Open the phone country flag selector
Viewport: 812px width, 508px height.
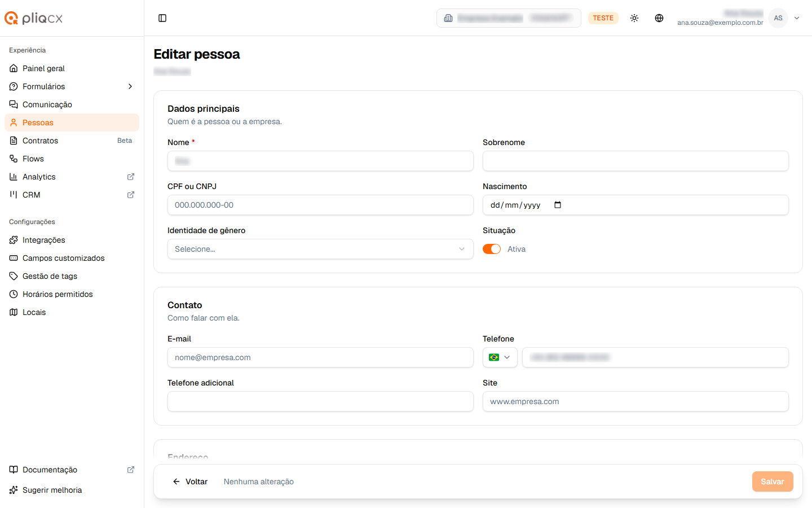pyautogui.click(x=500, y=357)
